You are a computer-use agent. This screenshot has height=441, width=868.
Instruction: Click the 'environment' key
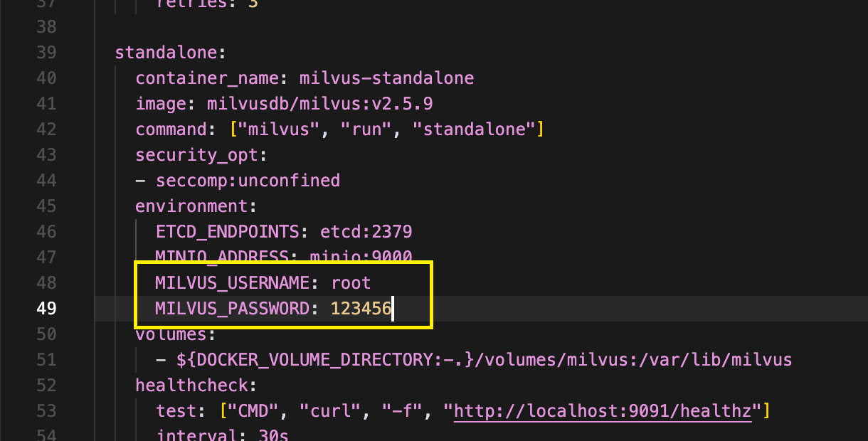(191, 206)
